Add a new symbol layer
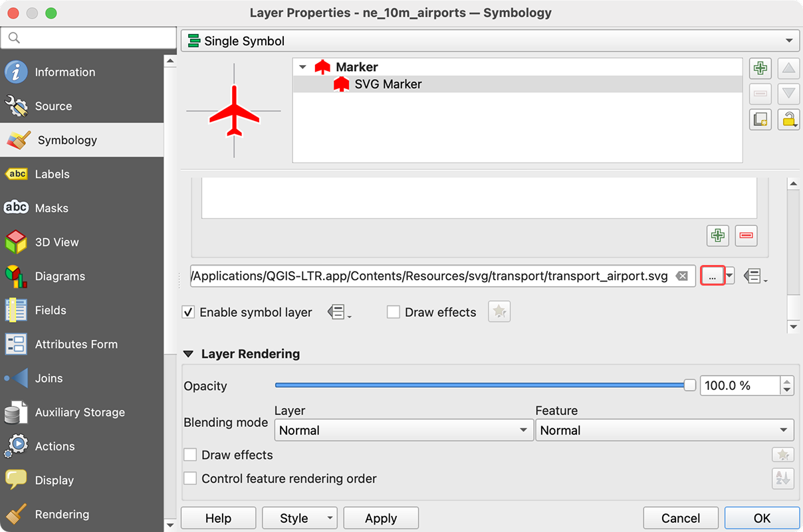 [760, 68]
